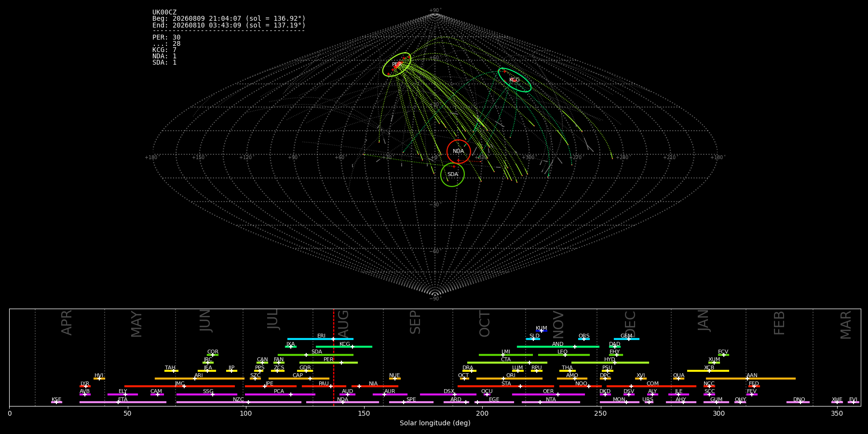Select the CAP orange shower bar
Image resolution: width=868 pixels, height=434 pixels.
click(299, 379)
